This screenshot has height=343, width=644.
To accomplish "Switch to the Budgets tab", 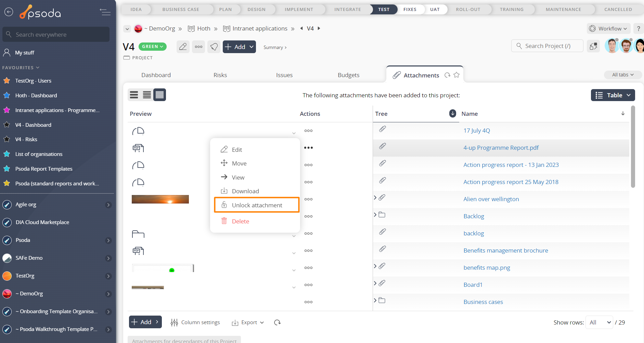I will (348, 75).
